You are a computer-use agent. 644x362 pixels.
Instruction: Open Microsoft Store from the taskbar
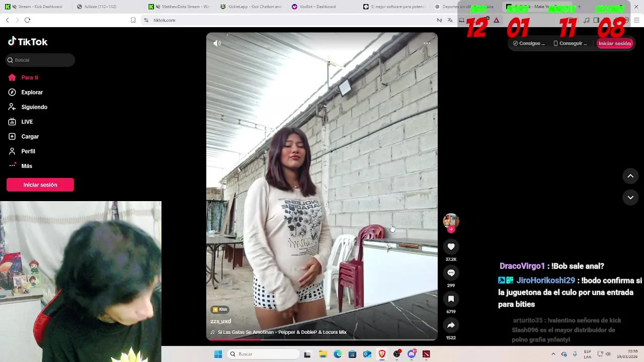[352, 354]
